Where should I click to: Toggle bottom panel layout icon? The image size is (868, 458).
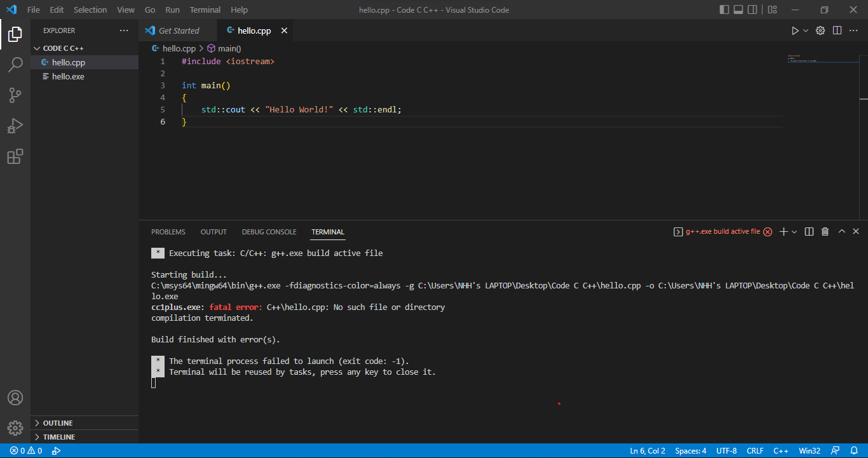(x=739, y=10)
